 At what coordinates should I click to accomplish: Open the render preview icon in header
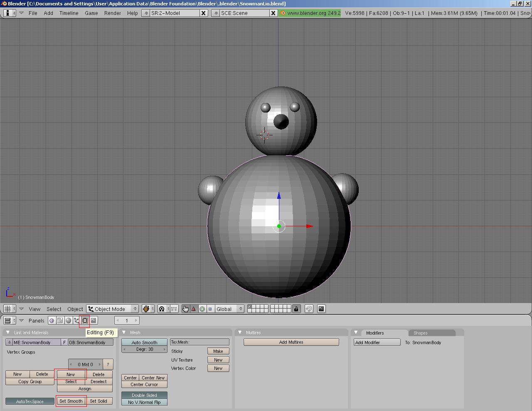tap(321, 308)
